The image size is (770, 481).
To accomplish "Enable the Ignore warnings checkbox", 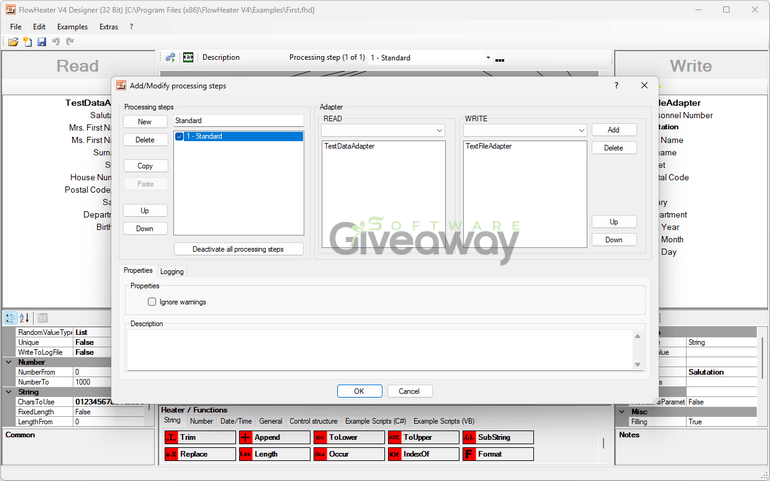I will coord(152,302).
